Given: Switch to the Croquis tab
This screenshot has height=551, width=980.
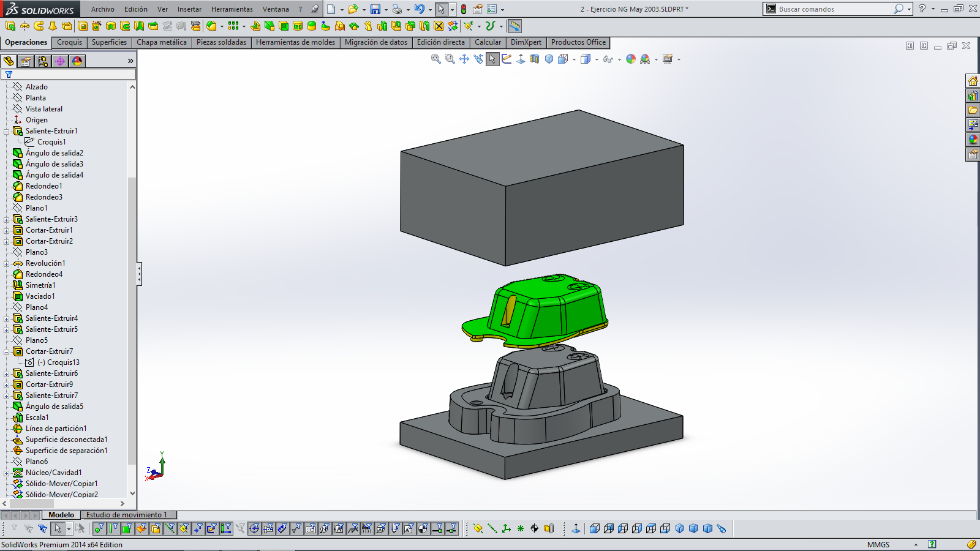Looking at the screenshot, I should click(69, 42).
